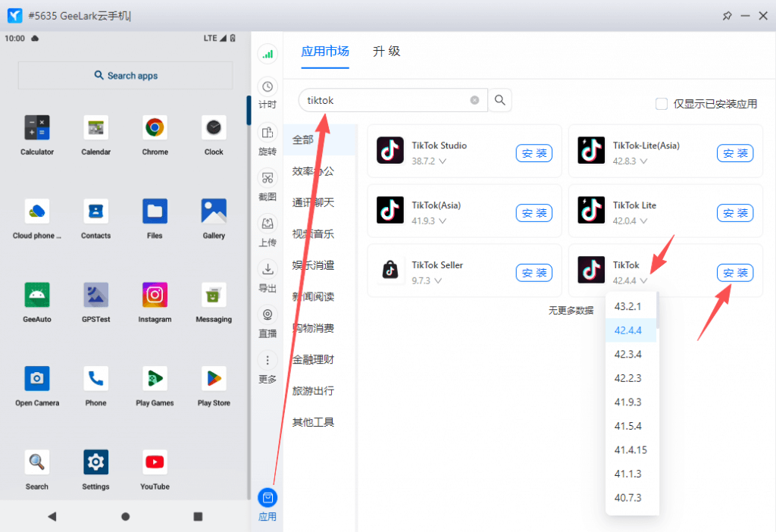Screen dimensions: 776x532
Task: Open the Instagram app on cloud phone
Action: [x=155, y=295]
